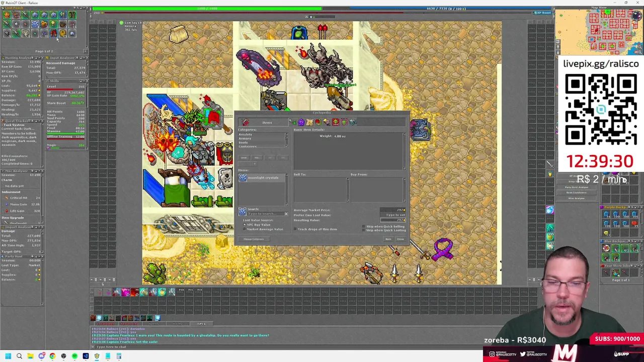Select the first fire item in Loot Pouch
Image resolution: width=644 pixels, height=362 pixels.
click(7, 15)
